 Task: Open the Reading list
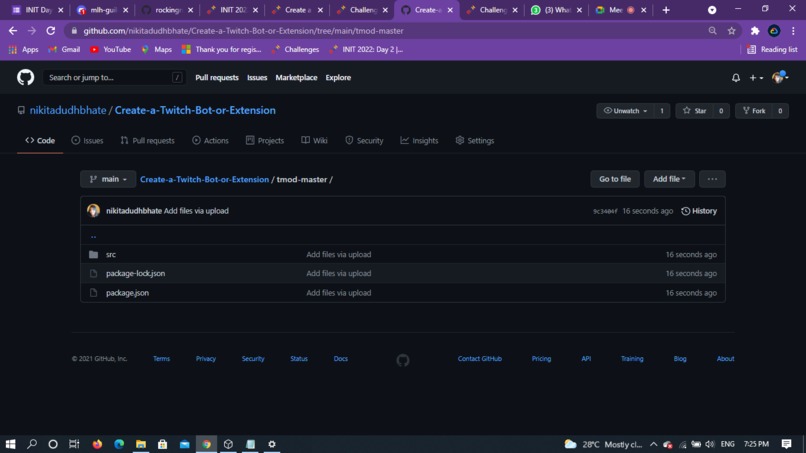point(772,49)
